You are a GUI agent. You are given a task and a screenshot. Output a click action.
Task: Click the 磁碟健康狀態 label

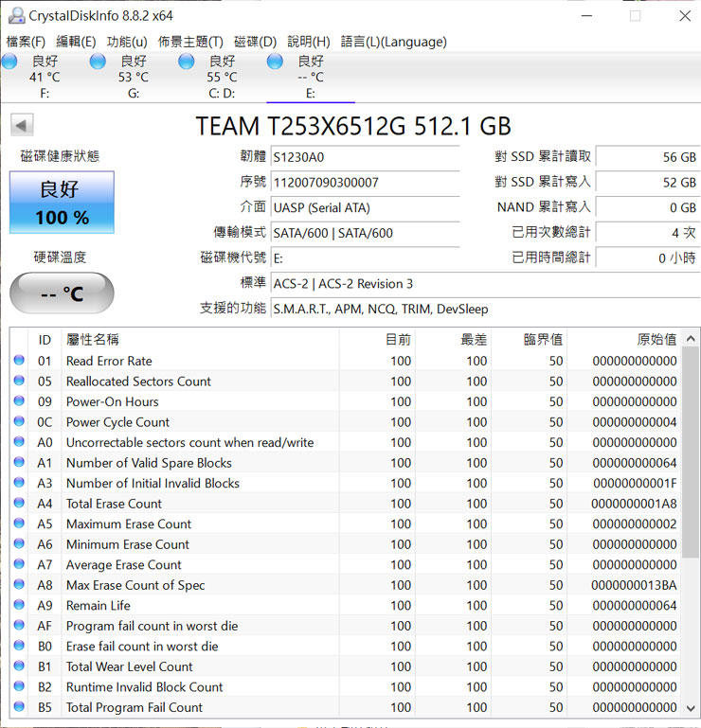point(60,156)
